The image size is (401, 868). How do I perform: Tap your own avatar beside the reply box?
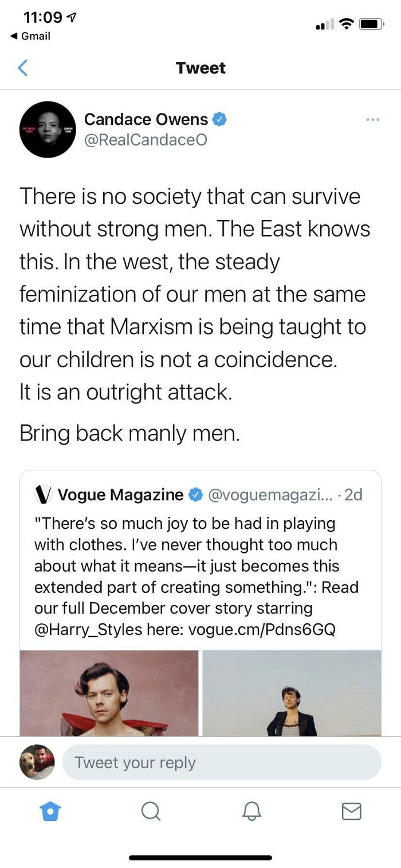(37, 762)
